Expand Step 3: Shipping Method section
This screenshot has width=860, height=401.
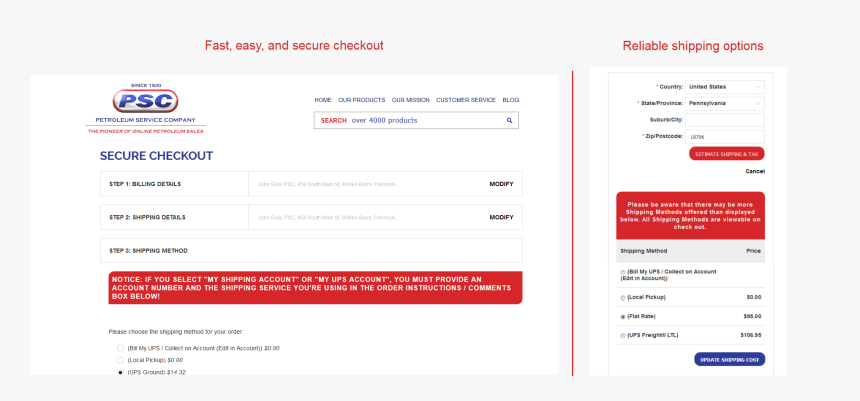click(x=311, y=251)
